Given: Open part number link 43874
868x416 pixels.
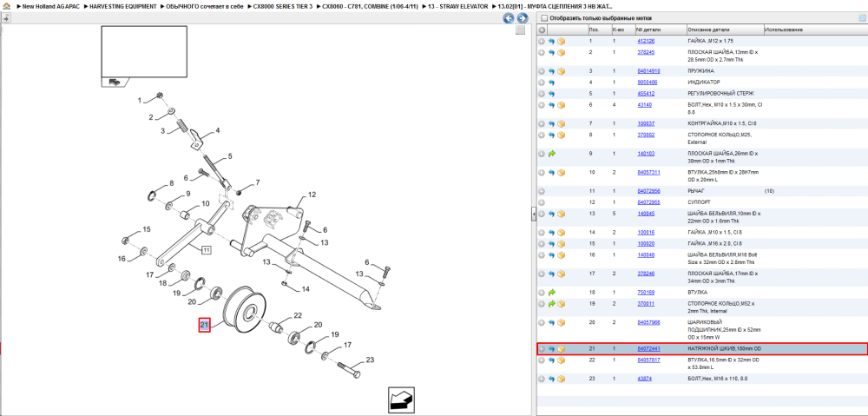Looking at the screenshot, I should tap(645, 379).
